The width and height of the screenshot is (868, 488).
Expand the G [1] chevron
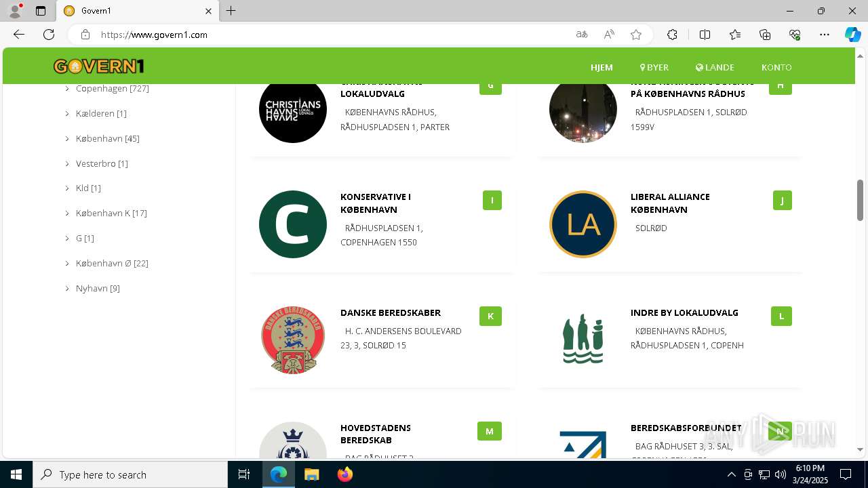coord(67,239)
